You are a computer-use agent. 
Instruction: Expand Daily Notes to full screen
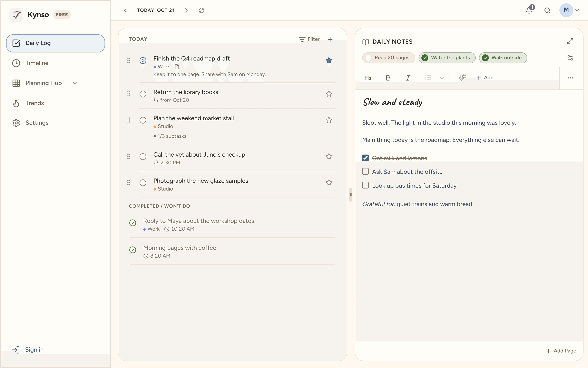(570, 41)
